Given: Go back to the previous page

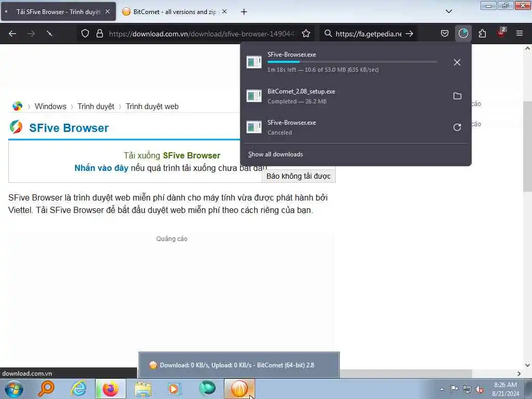Looking at the screenshot, I should pyautogui.click(x=12, y=34).
